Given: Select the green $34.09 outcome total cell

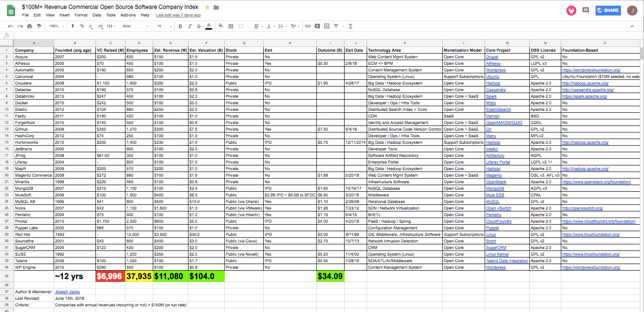Looking at the screenshot, I should (330, 276).
